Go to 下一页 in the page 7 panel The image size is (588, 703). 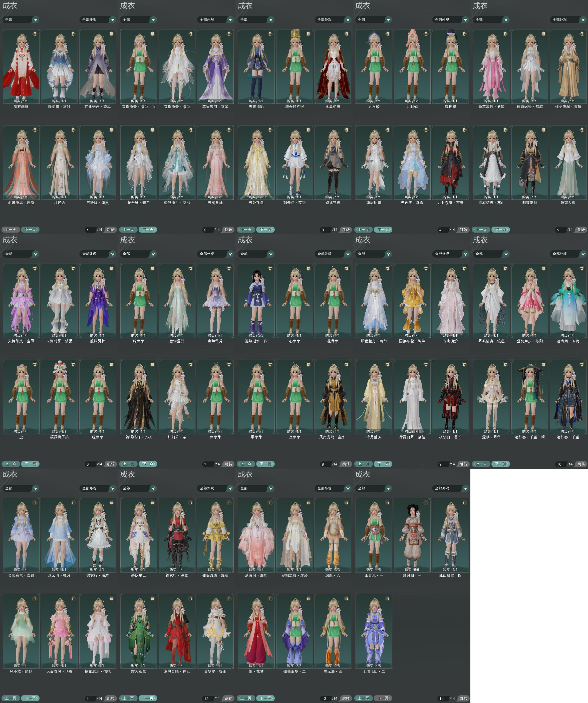(148, 464)
